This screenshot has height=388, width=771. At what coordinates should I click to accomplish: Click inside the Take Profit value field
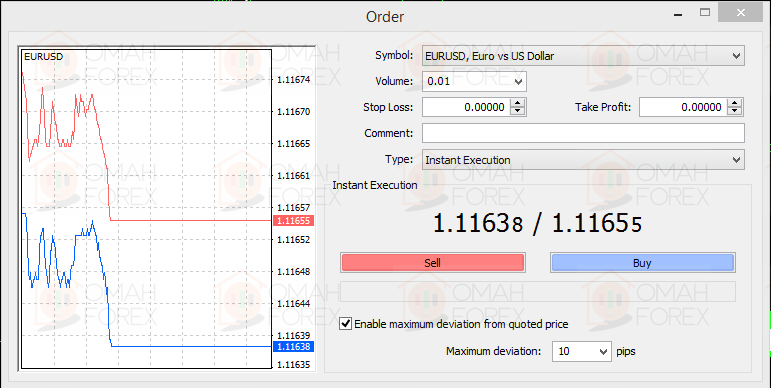click(683, 107)
